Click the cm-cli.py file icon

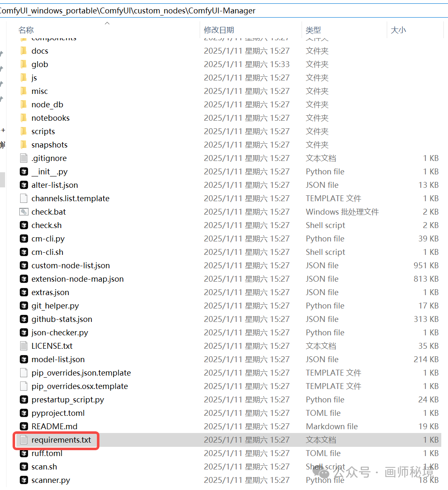pyautogui.click(x=24, y=239)
